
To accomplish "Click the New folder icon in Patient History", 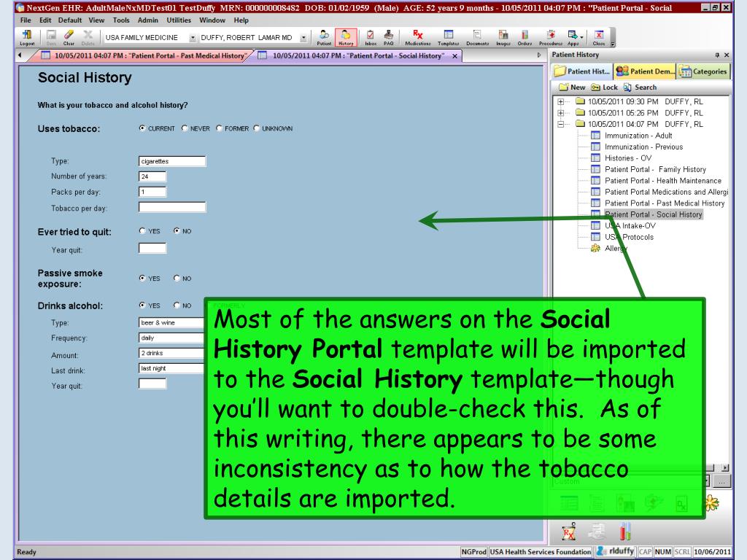I will pos(564,87).
